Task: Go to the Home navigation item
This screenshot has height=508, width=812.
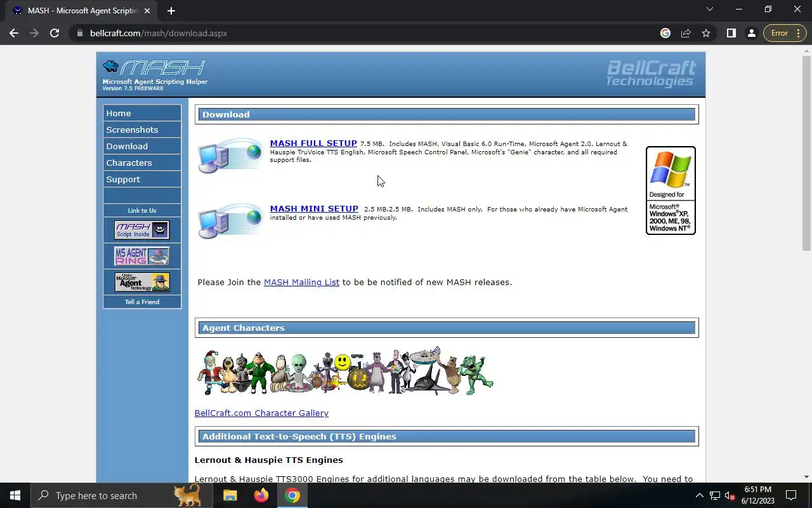Action: click(142, 113)
